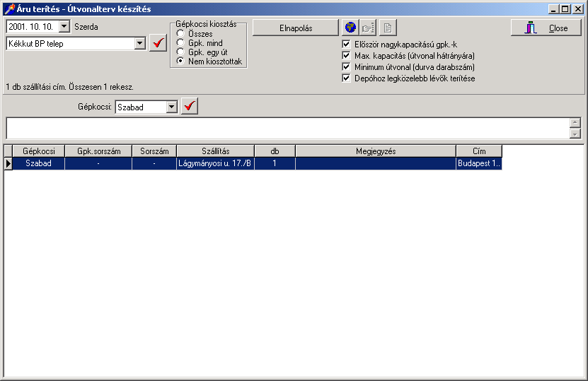Click red checkmark beside Gépkocsi dropdown

pyautogui.click(x=189, y=107)
